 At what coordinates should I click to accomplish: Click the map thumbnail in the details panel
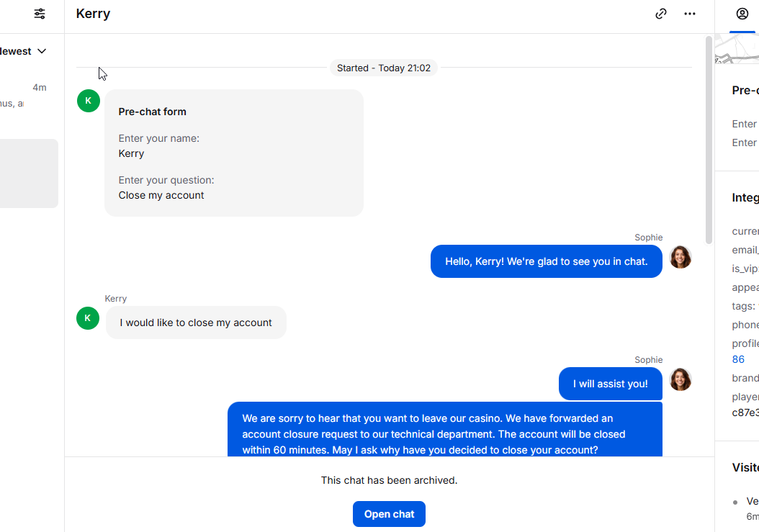click(x=737, y=49)
